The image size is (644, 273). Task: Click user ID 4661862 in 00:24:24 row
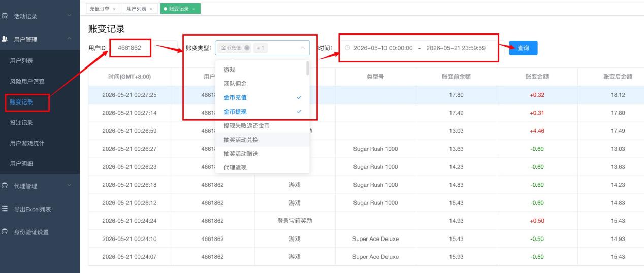[212, 221]
